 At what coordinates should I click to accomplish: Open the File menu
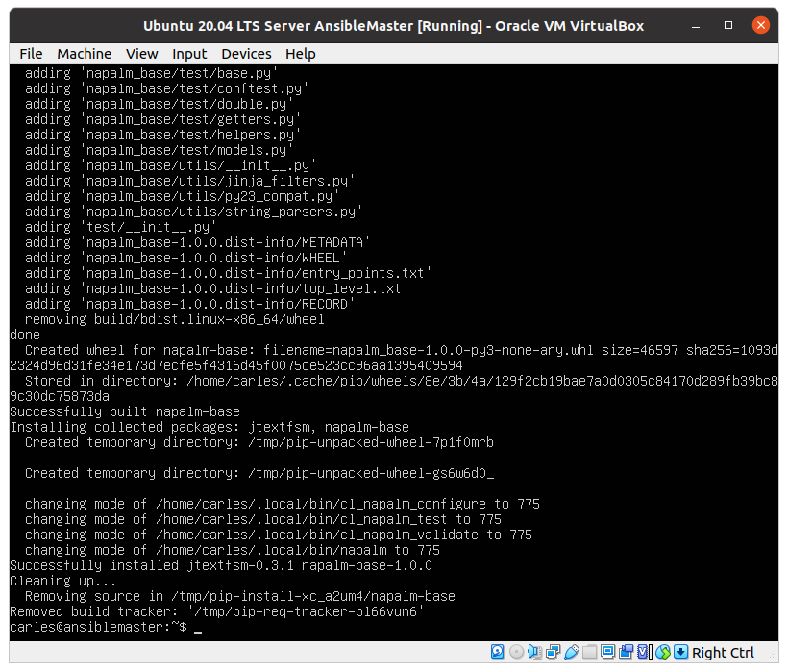(31, 54)
